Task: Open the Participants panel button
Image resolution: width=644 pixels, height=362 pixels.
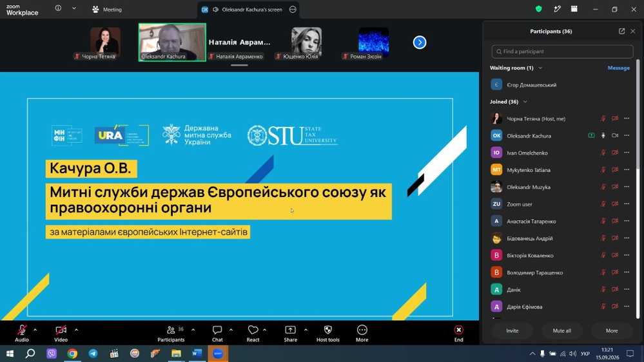Action: 171,333
